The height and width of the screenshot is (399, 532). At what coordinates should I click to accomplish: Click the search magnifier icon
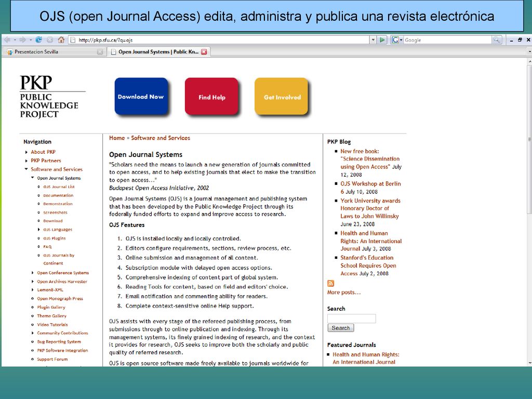point(497,40)
